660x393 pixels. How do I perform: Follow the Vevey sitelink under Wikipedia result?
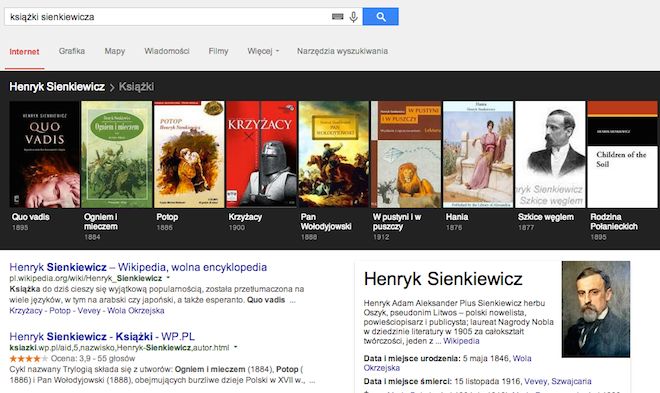tap(89, 311)
